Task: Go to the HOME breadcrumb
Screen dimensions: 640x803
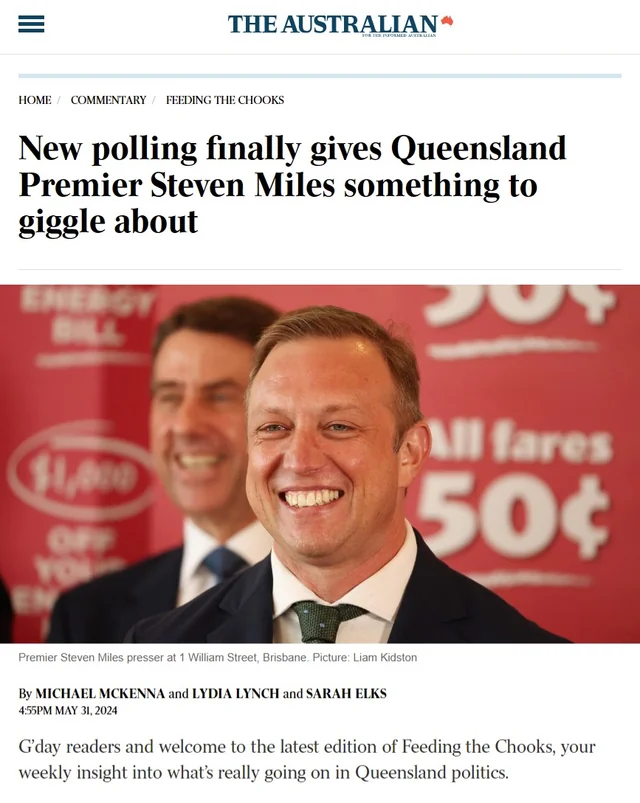Action: [x=35, y=100]
